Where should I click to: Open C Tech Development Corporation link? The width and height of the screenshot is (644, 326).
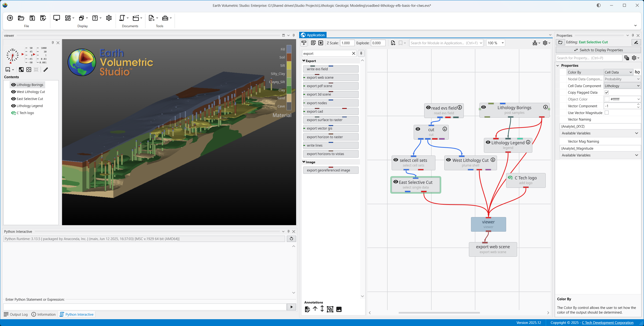[x=607, y=322]
